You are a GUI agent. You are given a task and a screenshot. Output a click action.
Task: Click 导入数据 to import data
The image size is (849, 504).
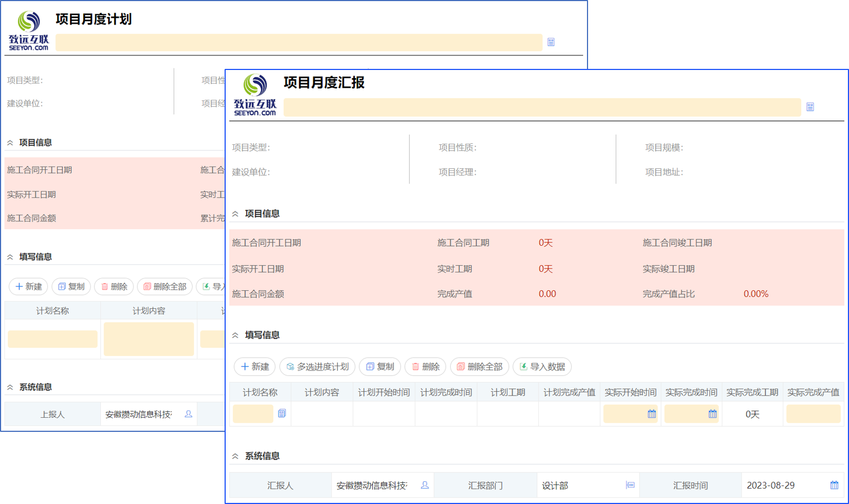point(541,367)
